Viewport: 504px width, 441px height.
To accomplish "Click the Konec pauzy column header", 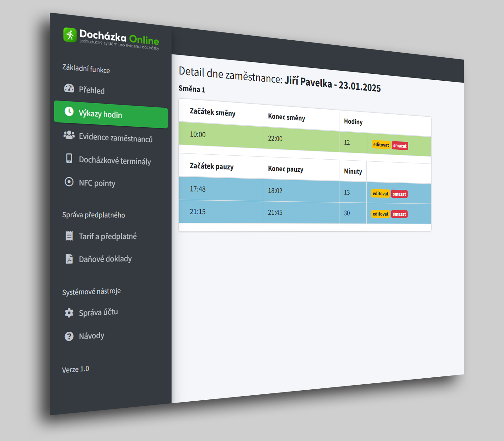I will pyautogui.click(x=286, y=169).
